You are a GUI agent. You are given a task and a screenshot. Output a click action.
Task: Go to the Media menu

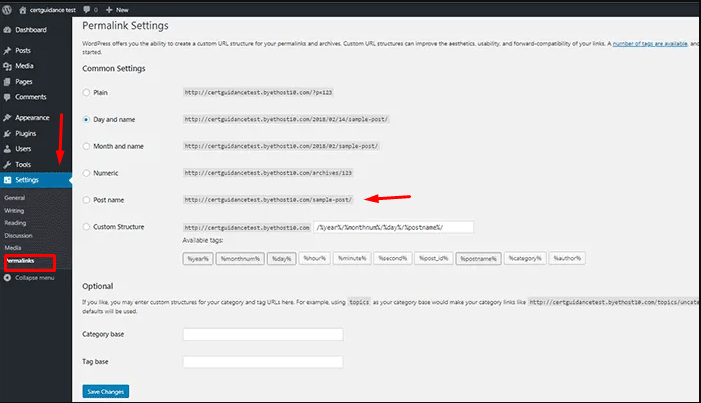click(x=24, y=66)
